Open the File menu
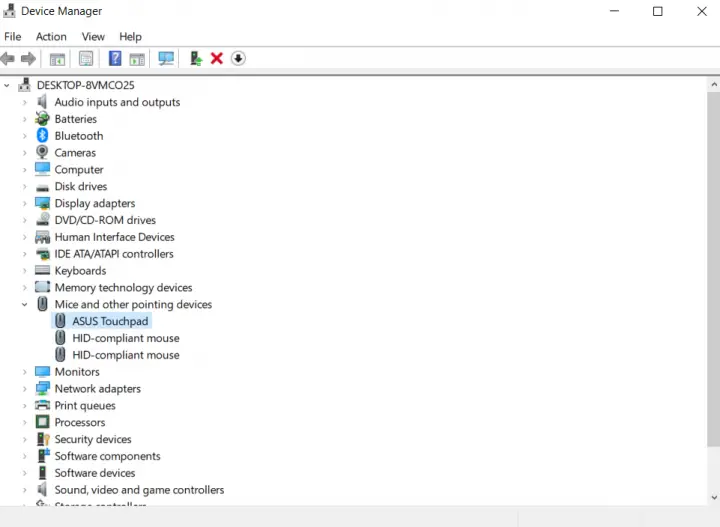This screenshot has width=720, height=527. (x=13, y=36)
